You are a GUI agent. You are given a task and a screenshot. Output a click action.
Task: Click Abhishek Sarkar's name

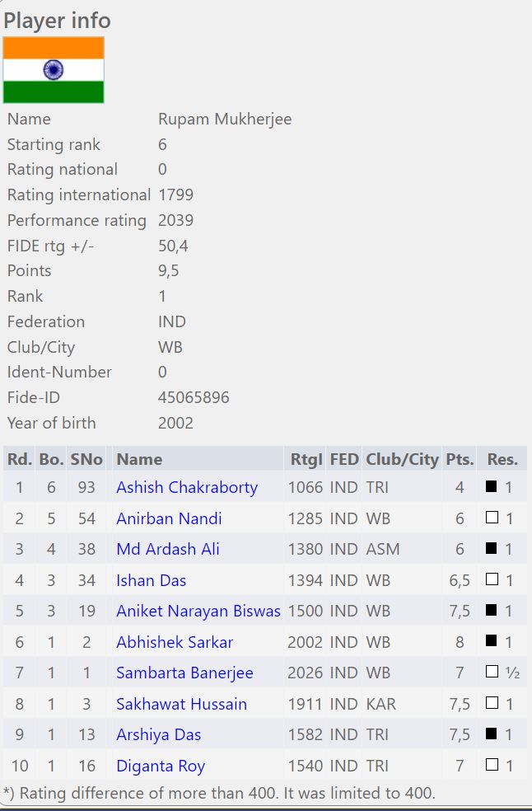[x=175, y=642]
